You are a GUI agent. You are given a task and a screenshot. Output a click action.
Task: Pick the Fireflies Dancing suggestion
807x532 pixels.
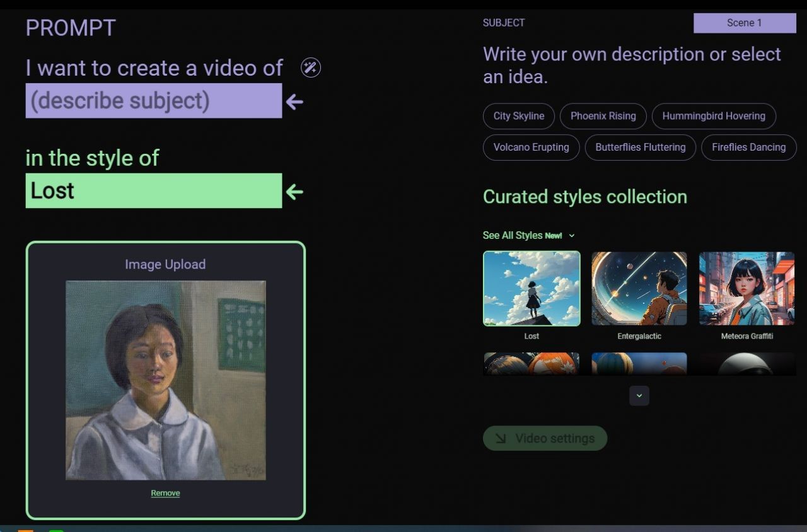pyautogui.click(x=748, y=147)
